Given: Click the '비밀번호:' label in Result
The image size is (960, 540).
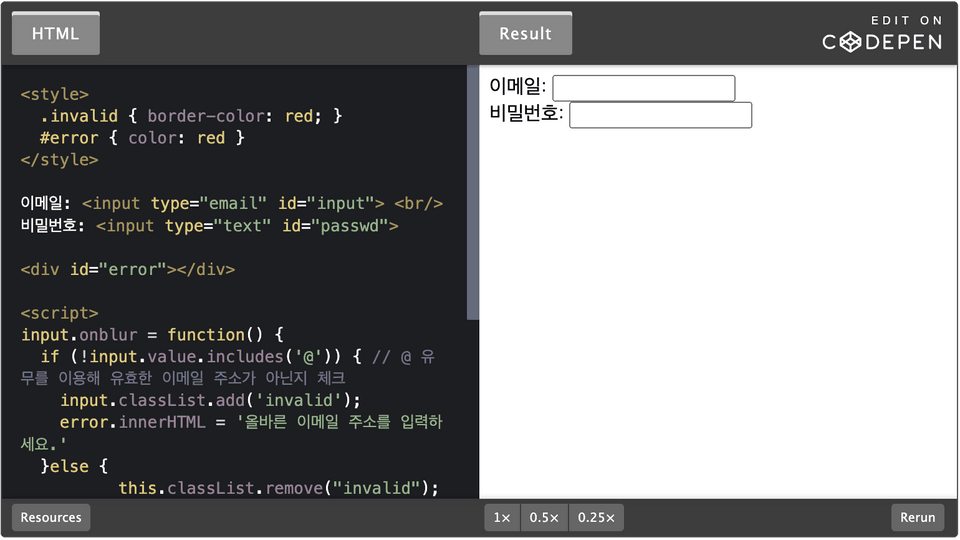Looking at the screenshot, I should [x=526, y=113].
